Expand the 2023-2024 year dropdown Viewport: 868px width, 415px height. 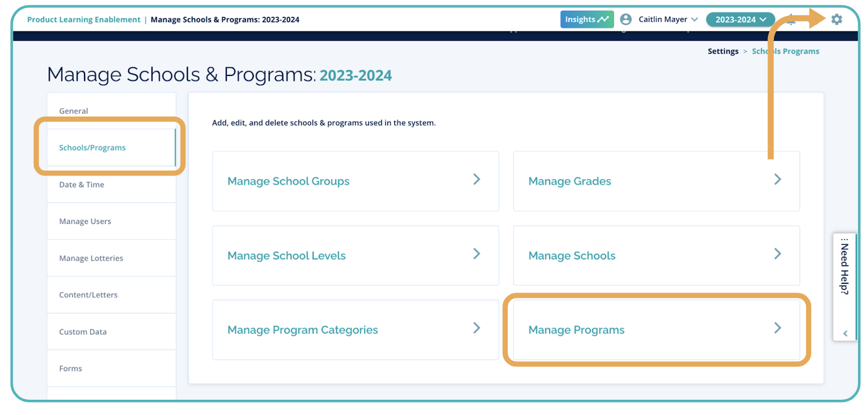[740, 20]
